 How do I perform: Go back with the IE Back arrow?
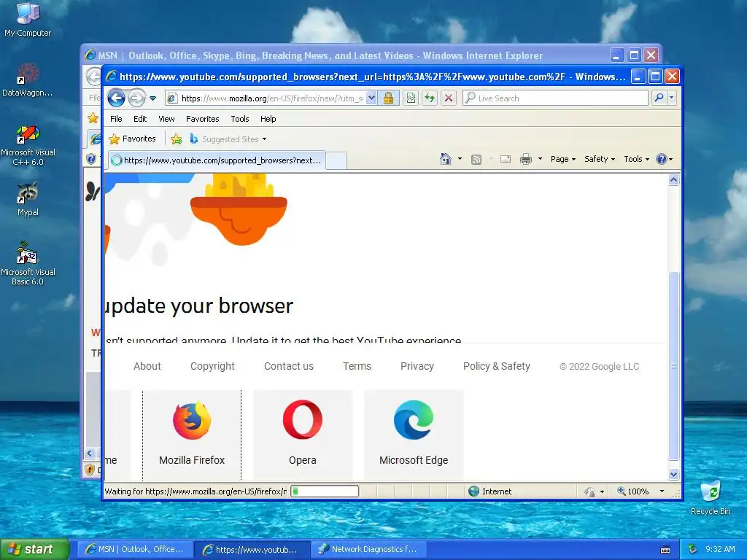pos(116,98)
